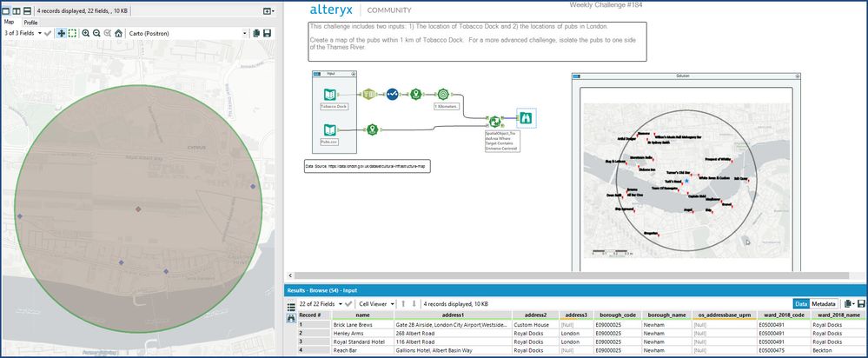Click the address1 column header
Screen dimensions: 868x358
[x=453, y=315]
